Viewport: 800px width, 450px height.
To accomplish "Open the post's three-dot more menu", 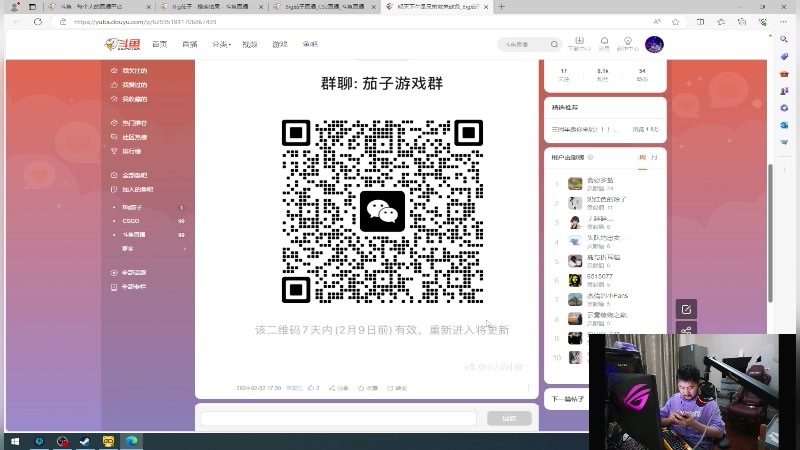I will [529, 388].
